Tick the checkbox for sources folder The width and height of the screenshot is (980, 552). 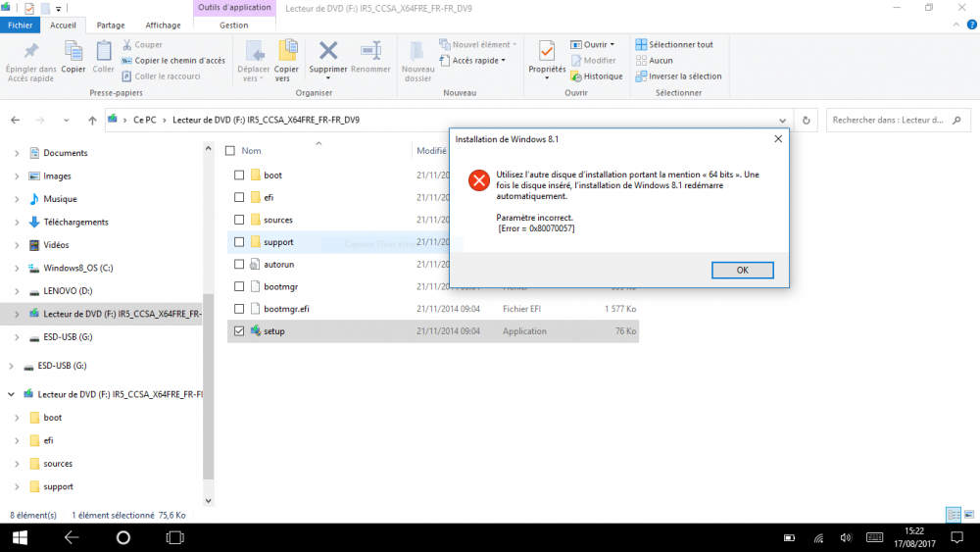click(239, 220)
